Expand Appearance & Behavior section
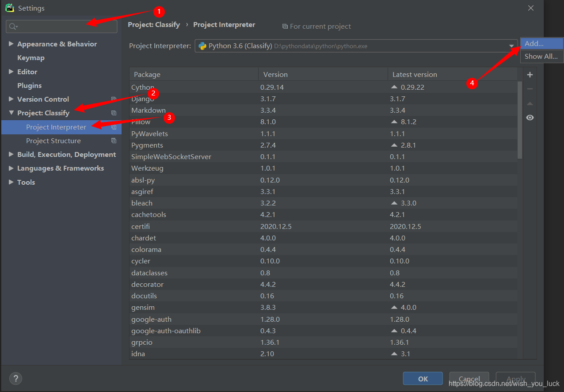564x392 pixels. [11, 44]
